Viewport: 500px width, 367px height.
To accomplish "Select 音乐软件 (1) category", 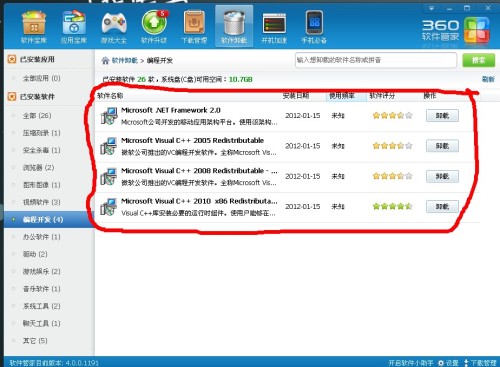I will click(x=41, y=289).
